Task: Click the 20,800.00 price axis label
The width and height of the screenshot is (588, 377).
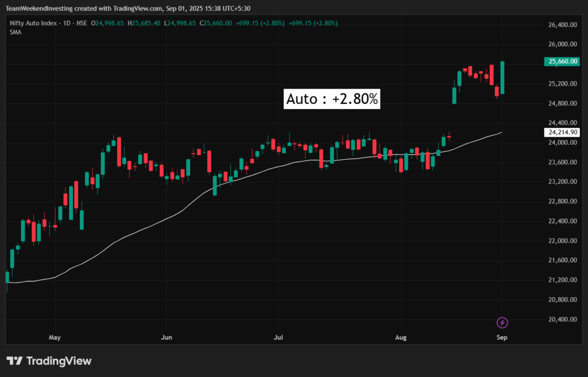Action: tap(563, 299)
